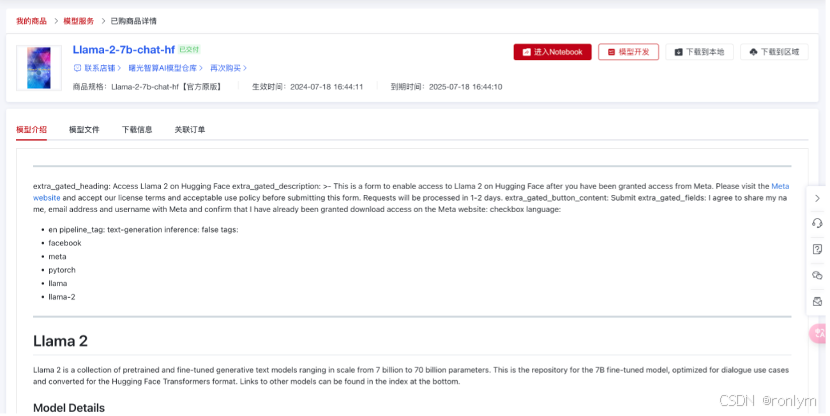
Task: Click the Llama 2 heading
Action: (60, 341)
